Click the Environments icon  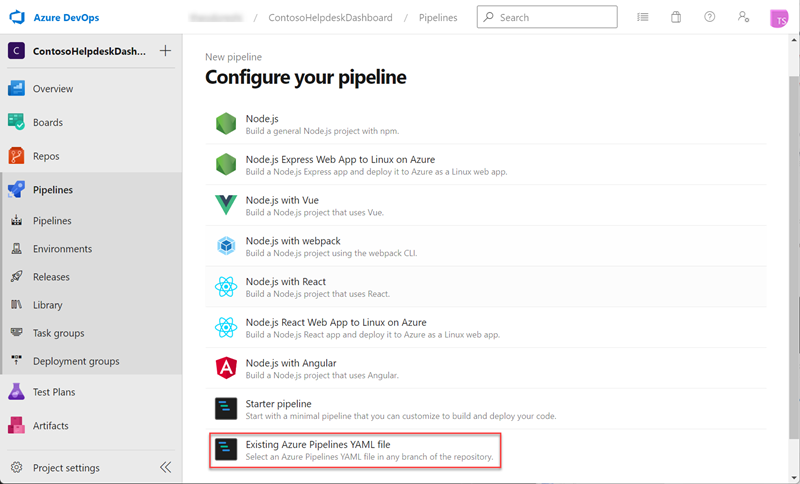click(16, 248)
